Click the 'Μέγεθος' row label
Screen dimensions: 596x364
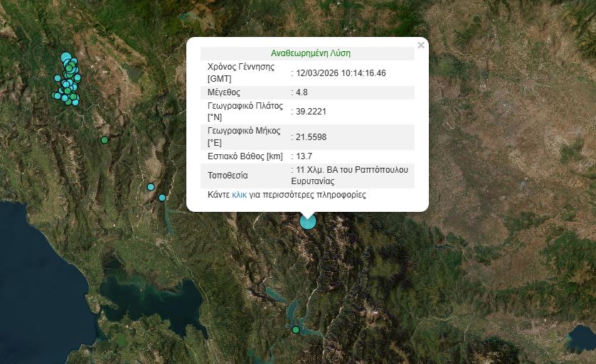click(x=224, y=92)
